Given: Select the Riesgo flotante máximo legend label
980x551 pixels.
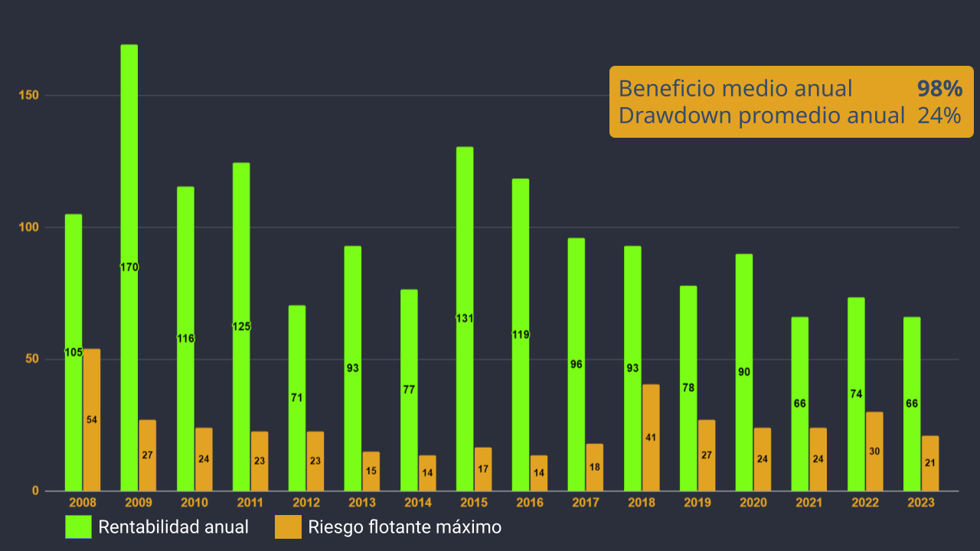Looking at the screenshot, I should [404, 527].
